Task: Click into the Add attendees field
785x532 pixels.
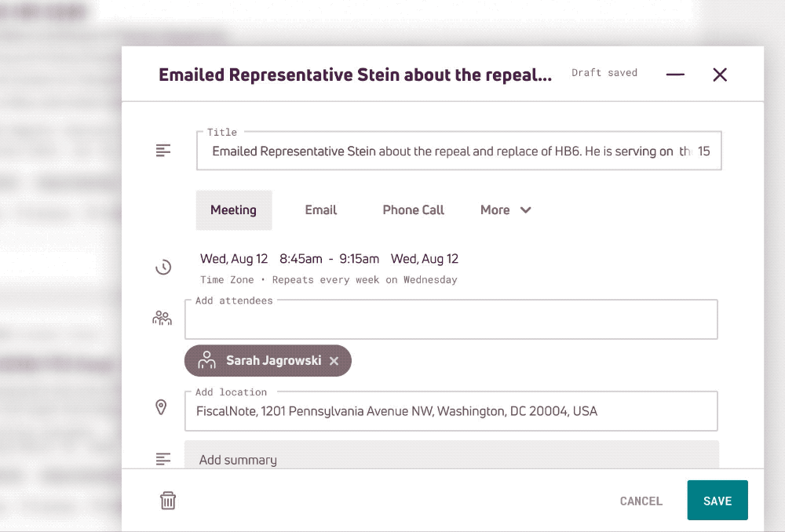Action: pos(451,320)
